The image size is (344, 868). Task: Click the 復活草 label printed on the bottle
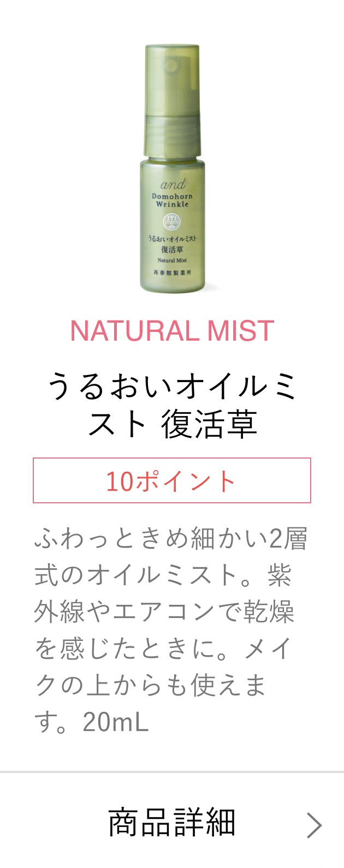point(172,249)
